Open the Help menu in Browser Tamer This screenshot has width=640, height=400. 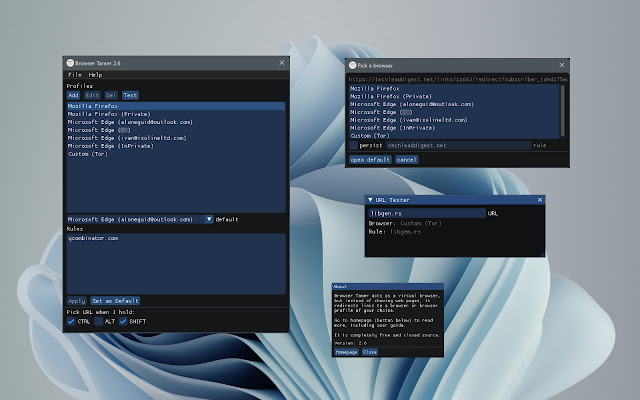pos(95,75)
